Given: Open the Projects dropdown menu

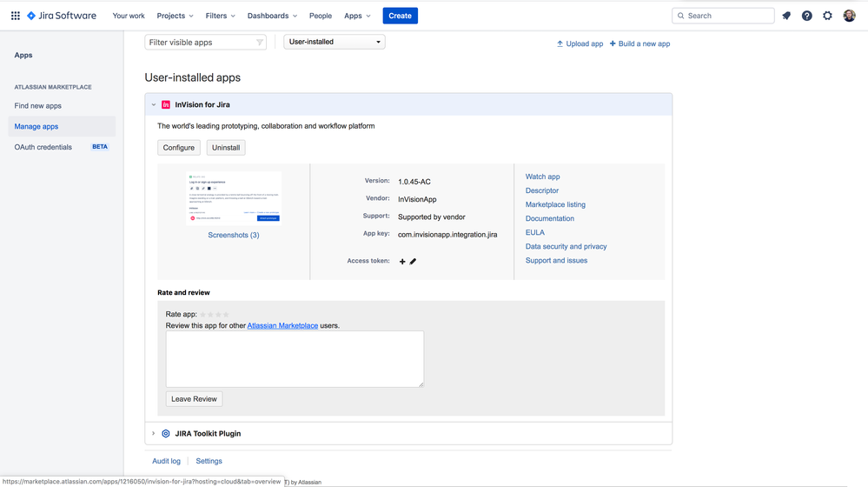Looking at the screenshot, I should pyautogui.click(x=175, y=16).
